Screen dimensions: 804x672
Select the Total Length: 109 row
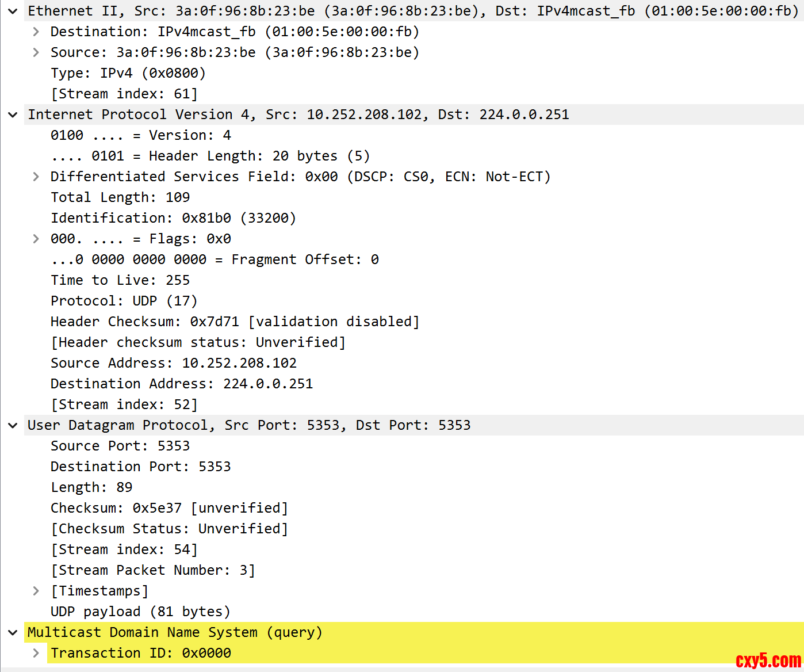pyautogui.click(x=120, y=197)
